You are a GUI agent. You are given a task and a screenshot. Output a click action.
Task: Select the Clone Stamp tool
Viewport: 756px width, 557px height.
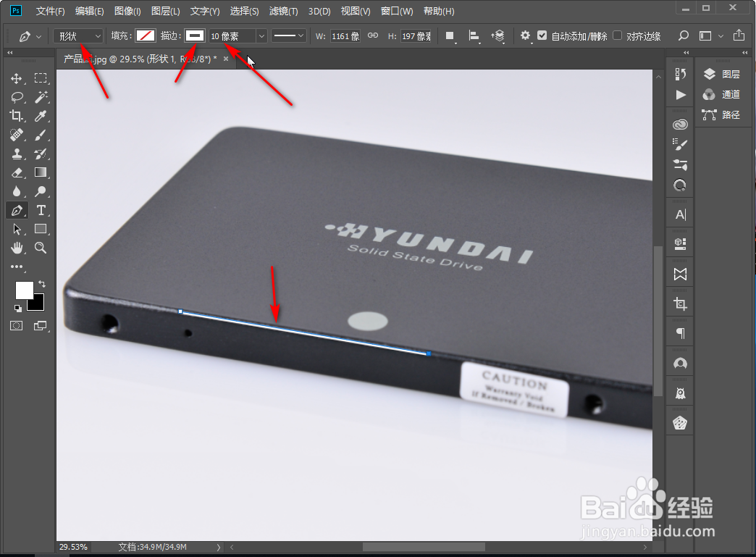click(17, 154)
